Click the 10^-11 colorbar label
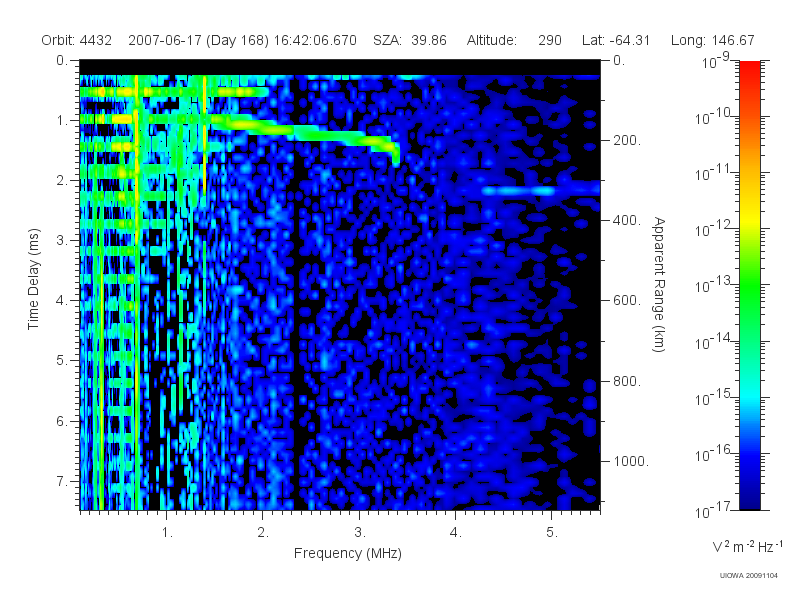This screenshot has width=800, height=600. 715,173
